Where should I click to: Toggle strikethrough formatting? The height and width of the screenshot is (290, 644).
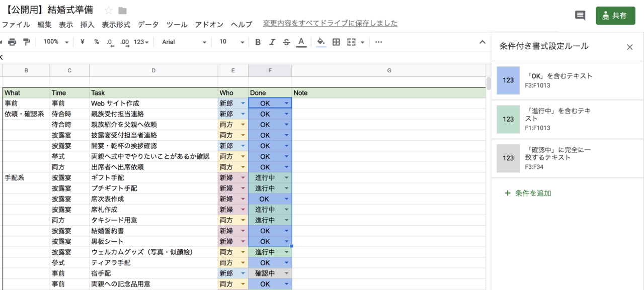coord(286,42)
